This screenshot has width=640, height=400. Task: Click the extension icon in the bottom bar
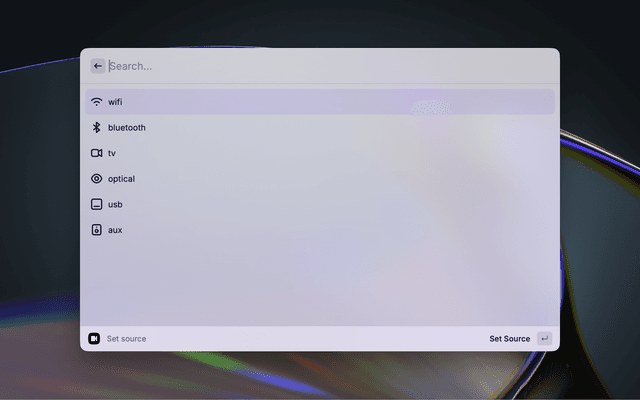[x=94, y=339]
